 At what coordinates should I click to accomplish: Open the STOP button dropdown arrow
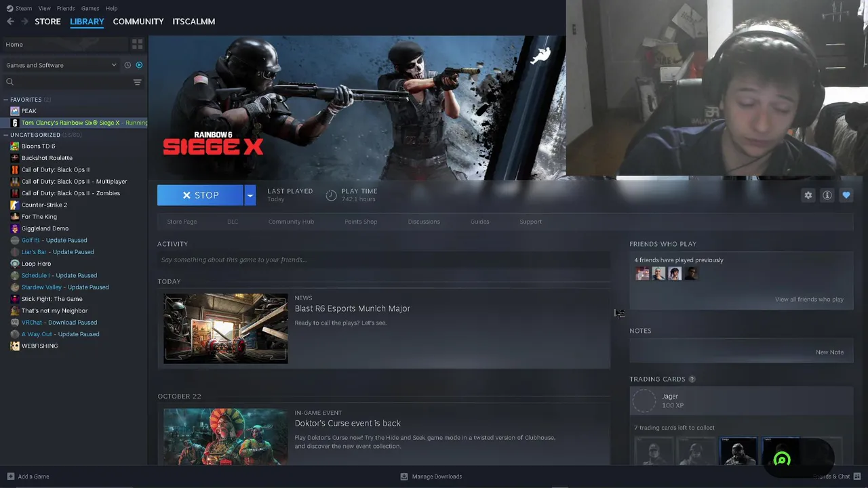250,195
